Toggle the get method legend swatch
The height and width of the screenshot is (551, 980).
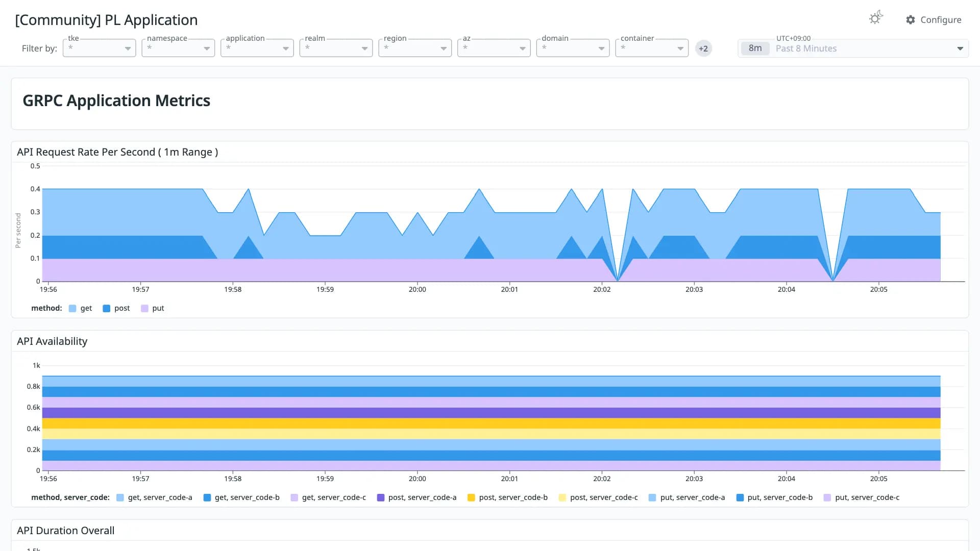point(72,308)
